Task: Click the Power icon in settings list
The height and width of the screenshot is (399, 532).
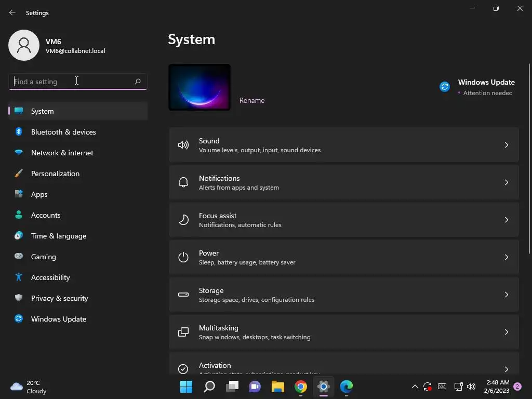Action: pos(183,257)
